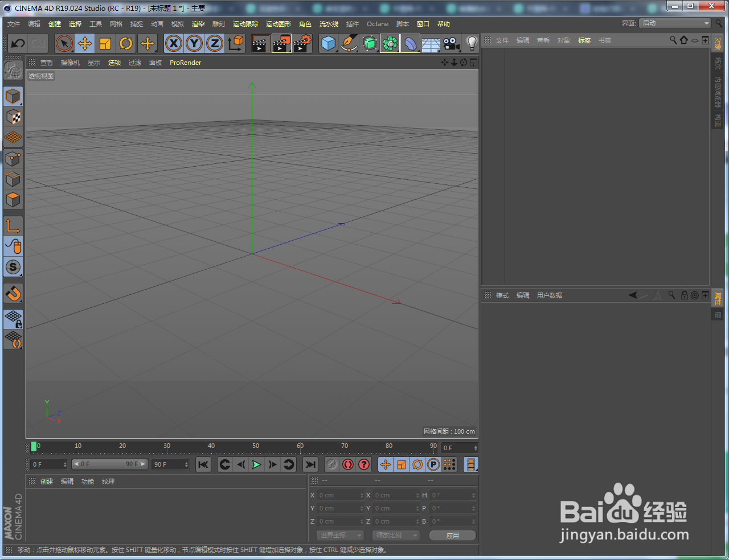Image resolution: width=729 pixels, height=560 pixels.
Task: Toggle Locked Workplane icon
Action: tap(13, 319)
